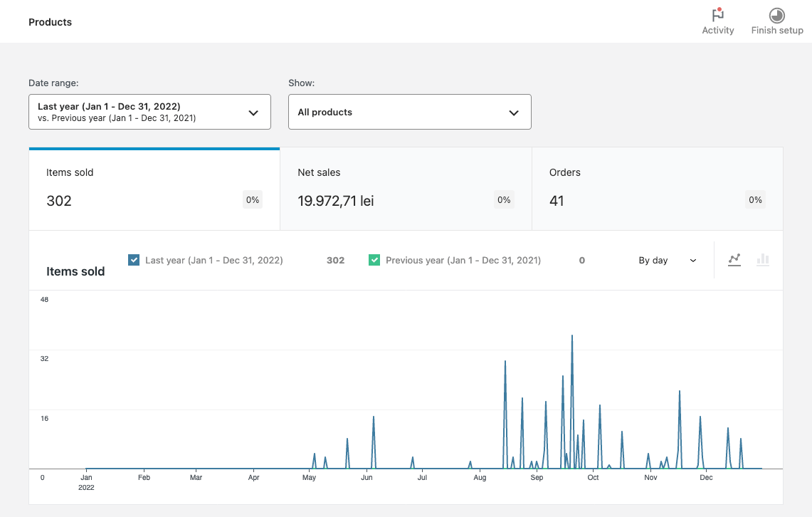Click the 0% badge in Items sold

253,200
